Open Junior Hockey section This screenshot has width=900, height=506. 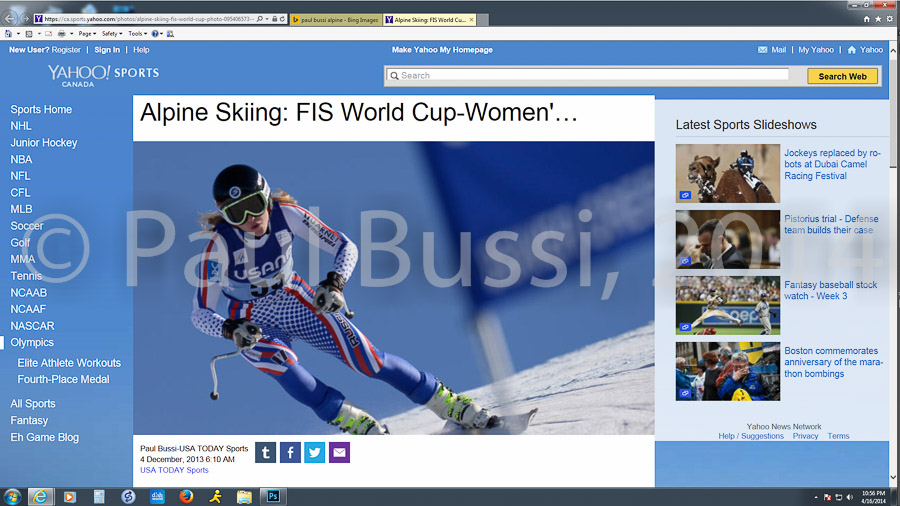pos(44,142)
